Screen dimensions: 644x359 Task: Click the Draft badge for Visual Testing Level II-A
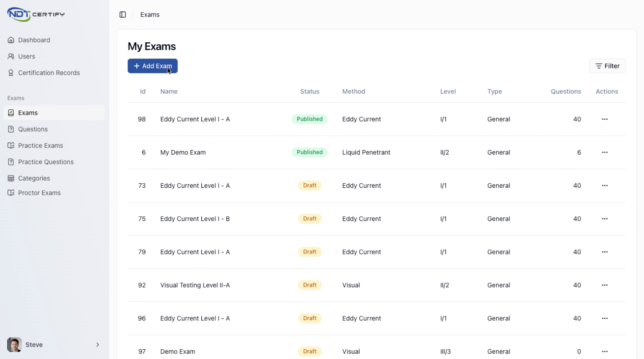click(309, 285)
